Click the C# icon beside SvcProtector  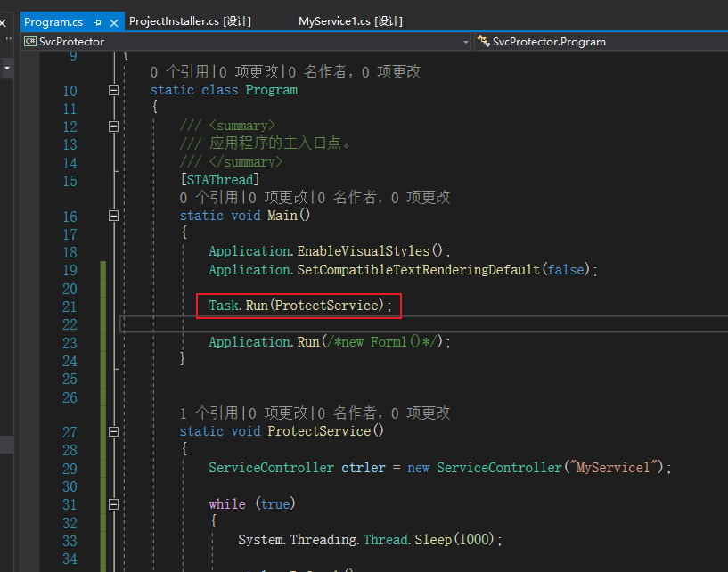click(x=30, y=41)
